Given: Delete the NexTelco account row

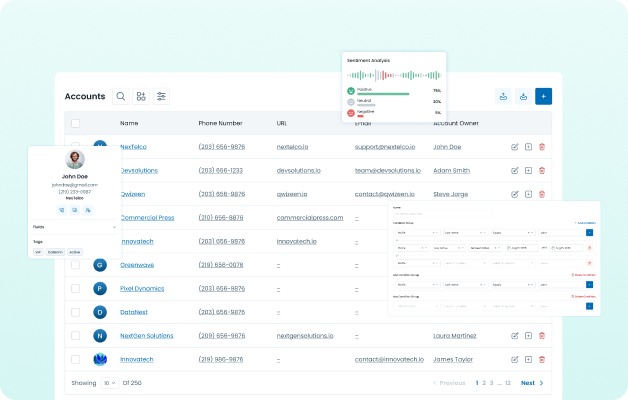Looking at the screenshot, I should pyautogui.click(x=542, y=147).
